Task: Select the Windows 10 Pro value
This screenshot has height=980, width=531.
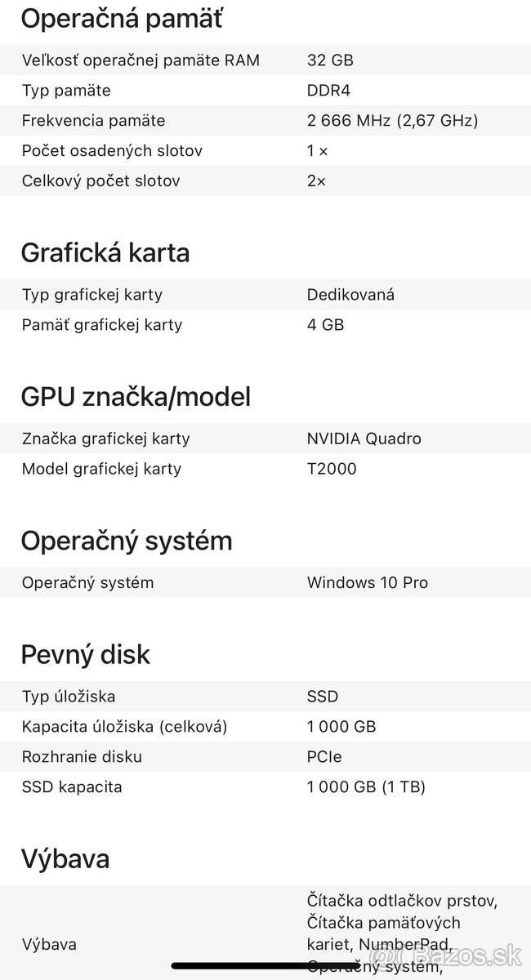Action: (x=367, y=582)
